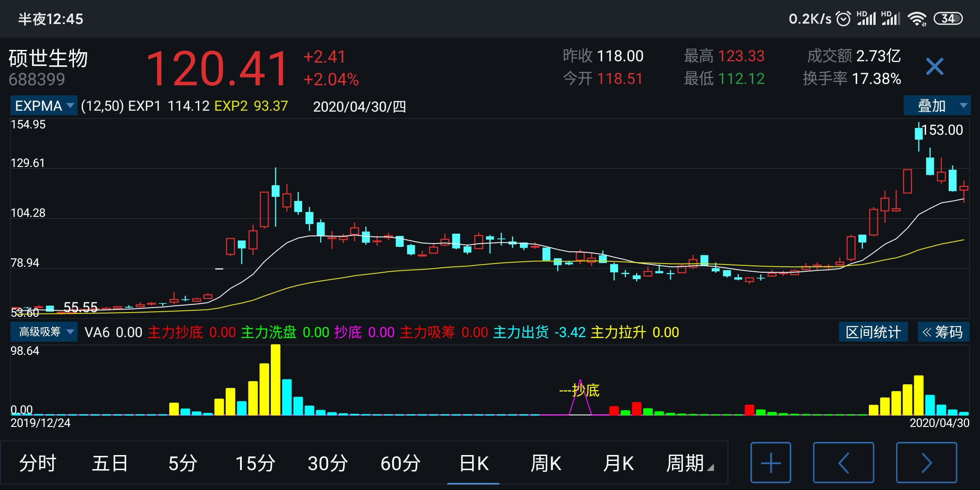Switch to the 分时 intraday tab

click(x=38, y=463)
